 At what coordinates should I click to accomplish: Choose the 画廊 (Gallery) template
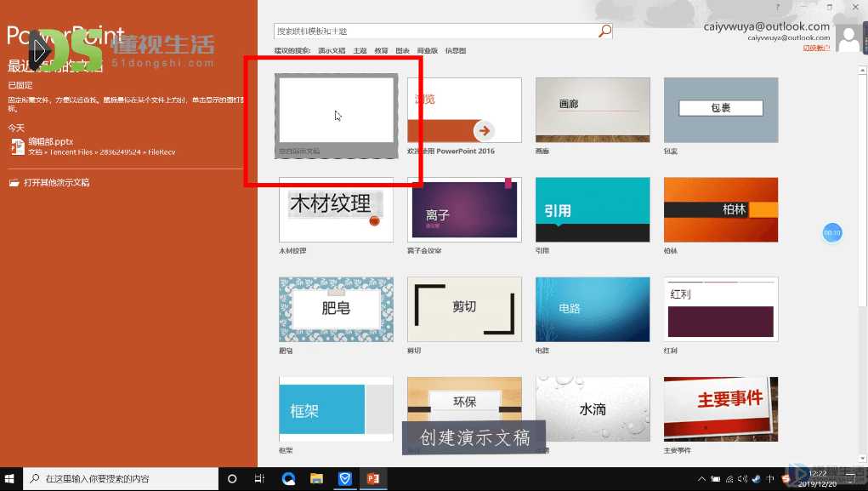(x=593, y=111)
